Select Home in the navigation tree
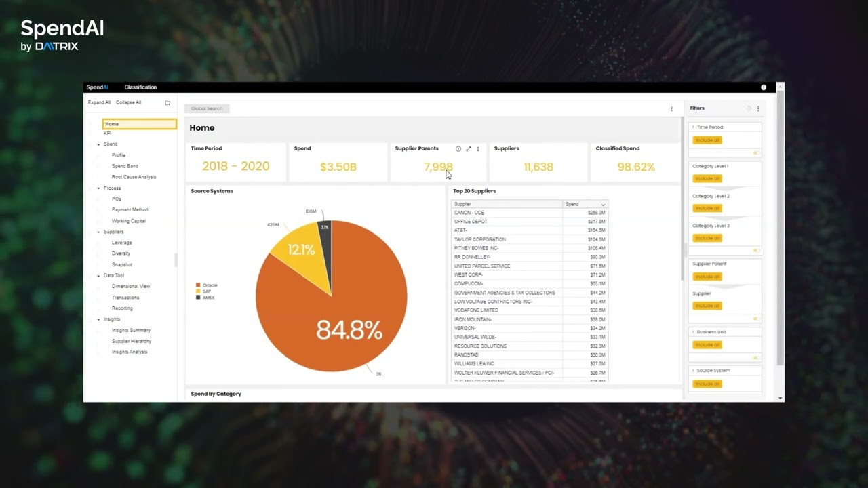The width and height of the screenshot is (868, 488). click(140, 124)
